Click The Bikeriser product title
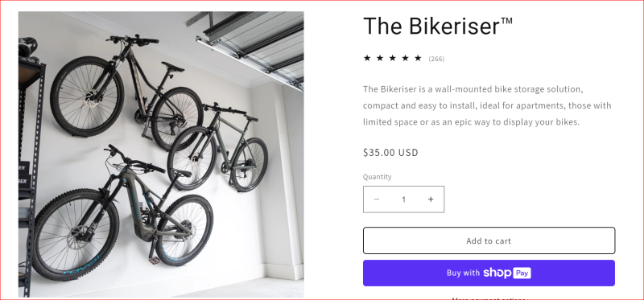 [438, 26]
